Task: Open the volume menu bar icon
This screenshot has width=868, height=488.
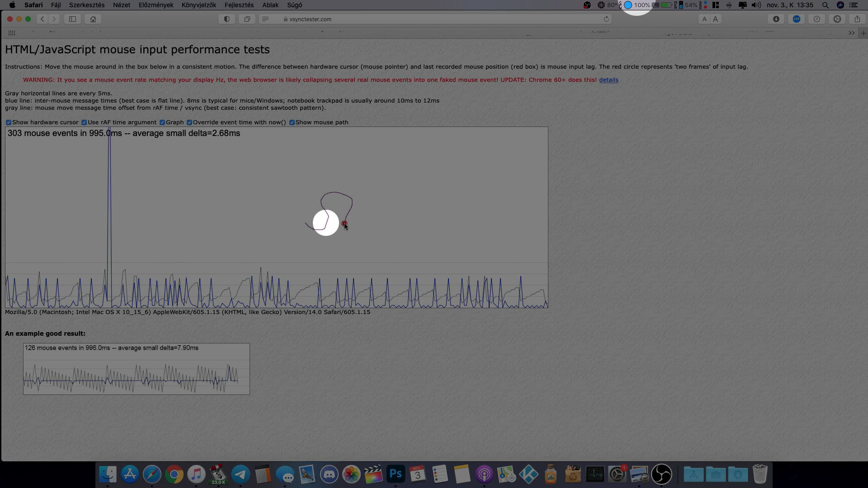Action: [756, 5]
